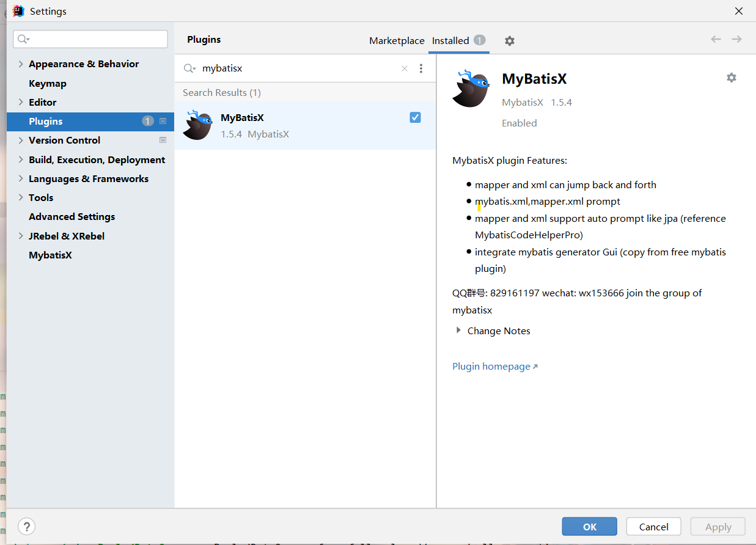Open help with the question mark button
756x545 pixels.
tap(26, 526)
